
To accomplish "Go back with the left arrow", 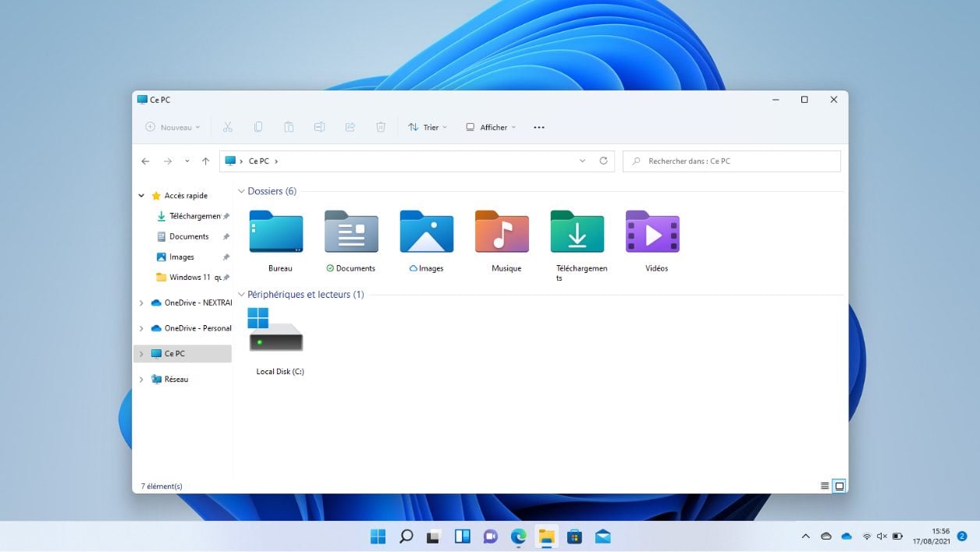I will coord(145,161).
